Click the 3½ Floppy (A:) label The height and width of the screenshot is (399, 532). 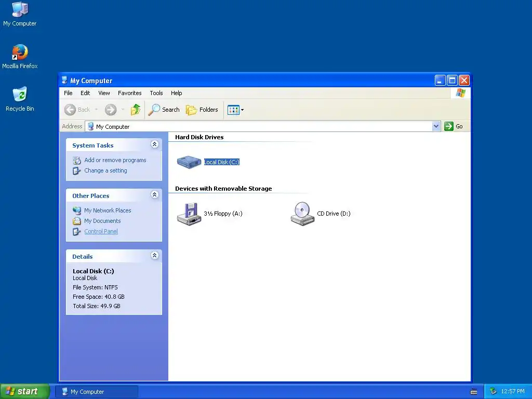(x=223, y=214)
